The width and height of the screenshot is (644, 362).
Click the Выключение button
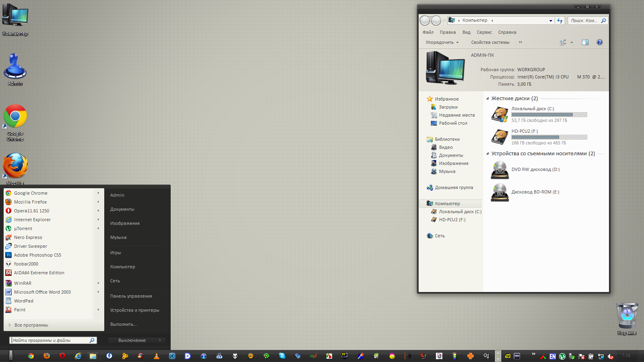[x=132, y=340]
